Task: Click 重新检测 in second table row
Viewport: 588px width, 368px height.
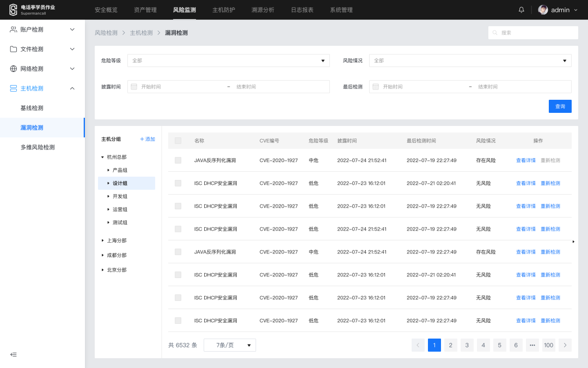Action: click(x=550, y=183)
